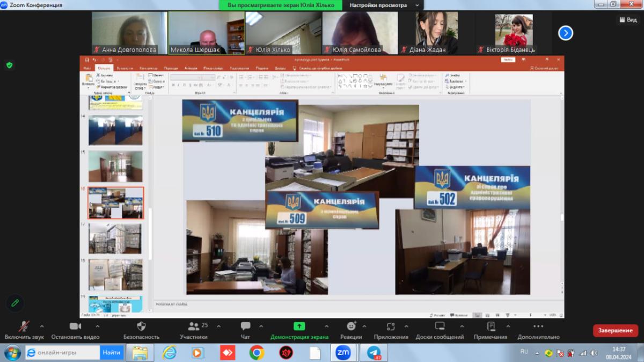
Task: Select slide 15 thumbnail with hallway
Action: (x=115, y=166)
